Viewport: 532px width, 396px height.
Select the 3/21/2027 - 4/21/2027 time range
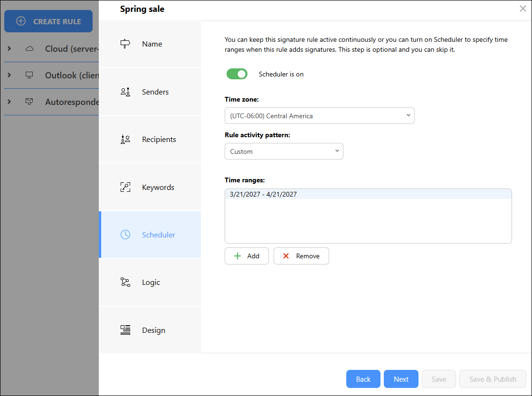(368, 194)
